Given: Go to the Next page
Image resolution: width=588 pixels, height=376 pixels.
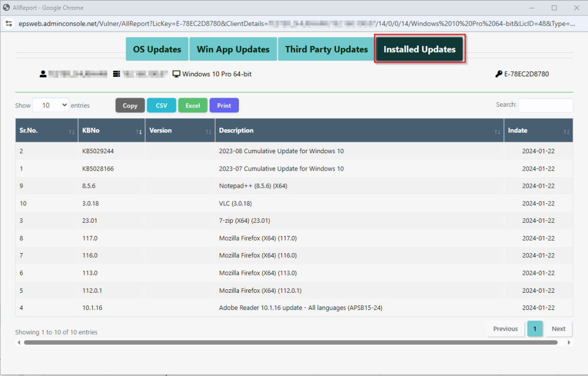Looking at the screenshot, I should pyautogui.click(x=558, y=329).
